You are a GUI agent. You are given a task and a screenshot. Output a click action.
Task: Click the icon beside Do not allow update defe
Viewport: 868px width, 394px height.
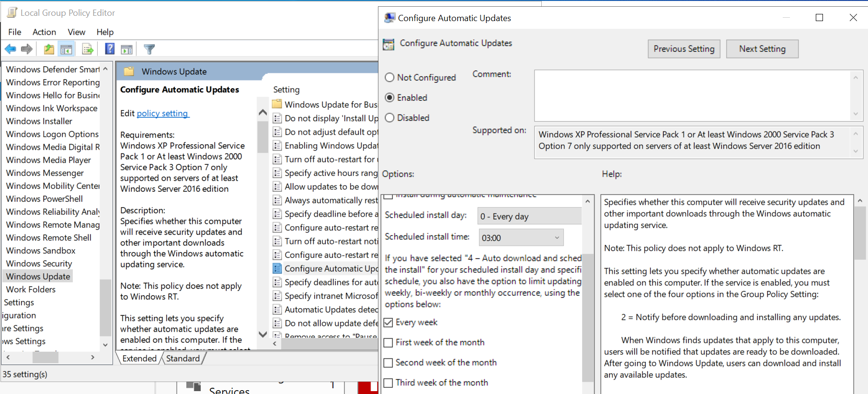[x=277, y=323]
